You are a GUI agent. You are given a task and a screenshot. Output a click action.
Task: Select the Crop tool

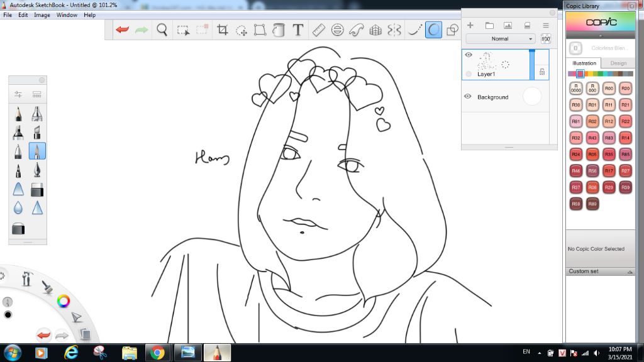click(x=222, y=30)
